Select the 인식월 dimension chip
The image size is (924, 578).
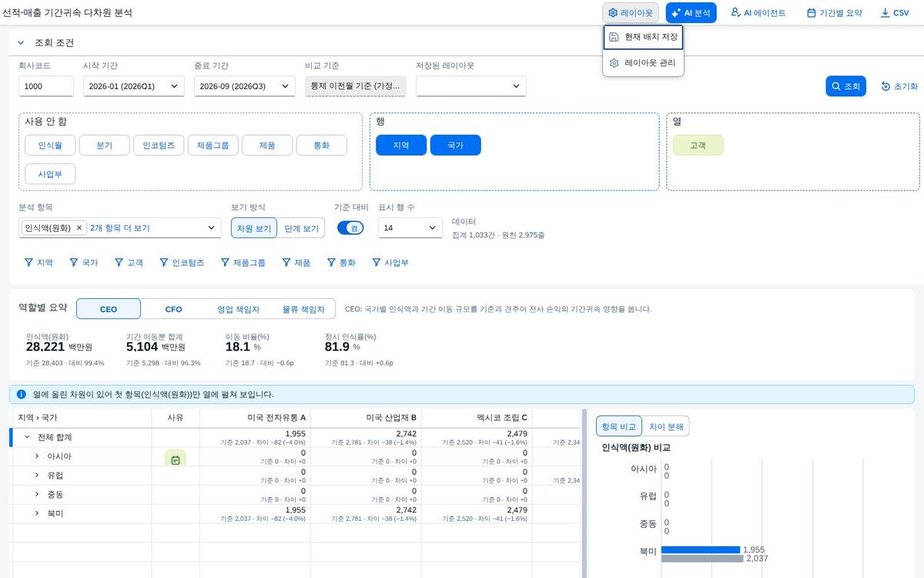[x=50, y=145]
